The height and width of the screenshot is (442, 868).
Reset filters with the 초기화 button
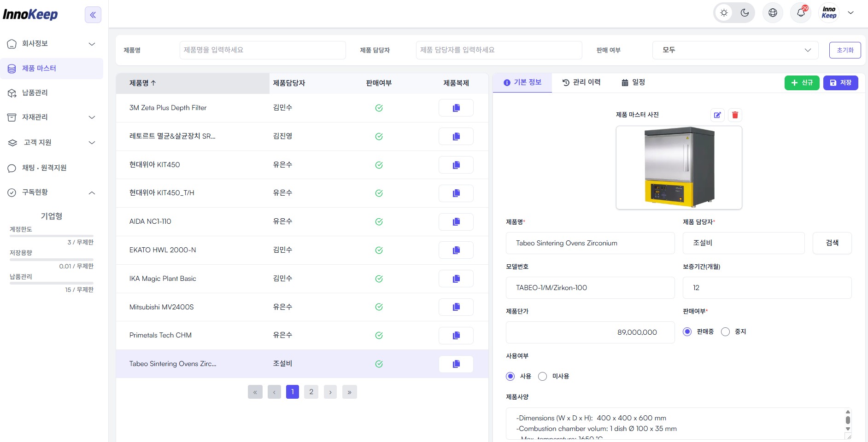(845, 50)
